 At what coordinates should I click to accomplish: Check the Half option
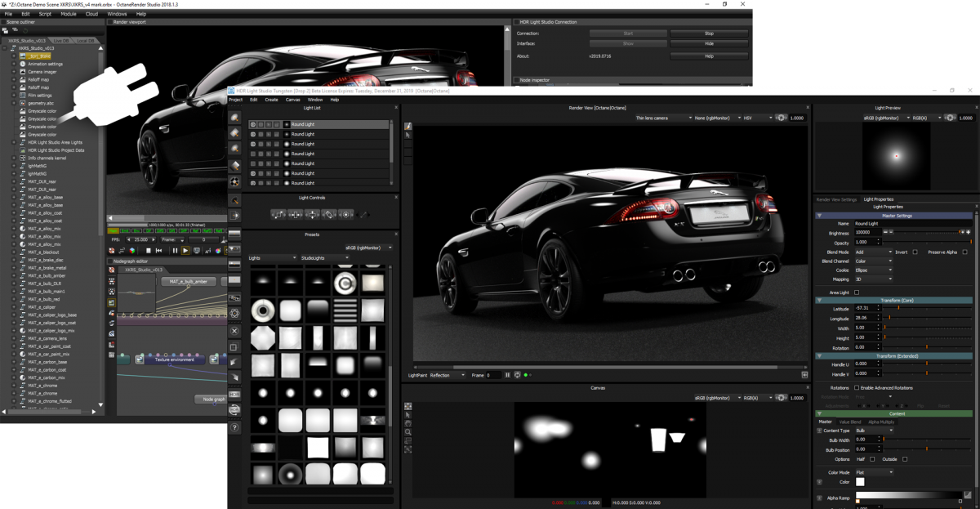pos(873,459)
